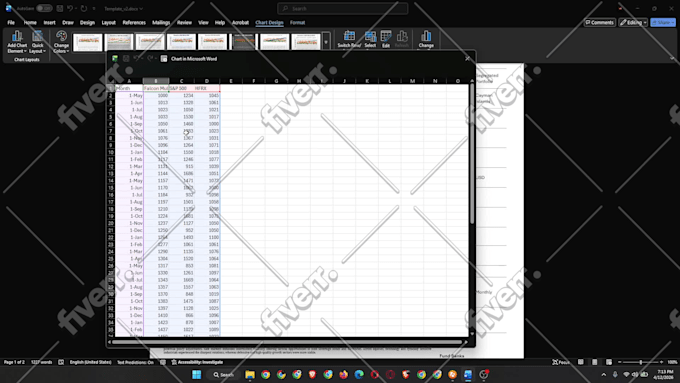This screenshot has height=383, width=680.
Task: Click the Redo icon in Word title bar
Action: click(x=84, y=8)
